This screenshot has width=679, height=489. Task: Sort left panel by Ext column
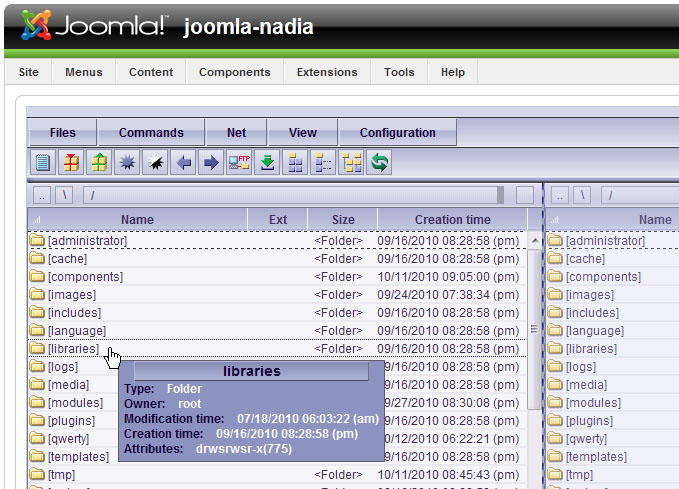tap(278, 220)
